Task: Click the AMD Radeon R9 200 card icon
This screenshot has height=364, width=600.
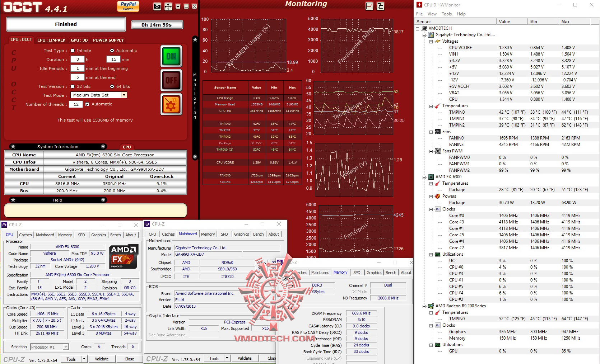Action: point(431,306)
